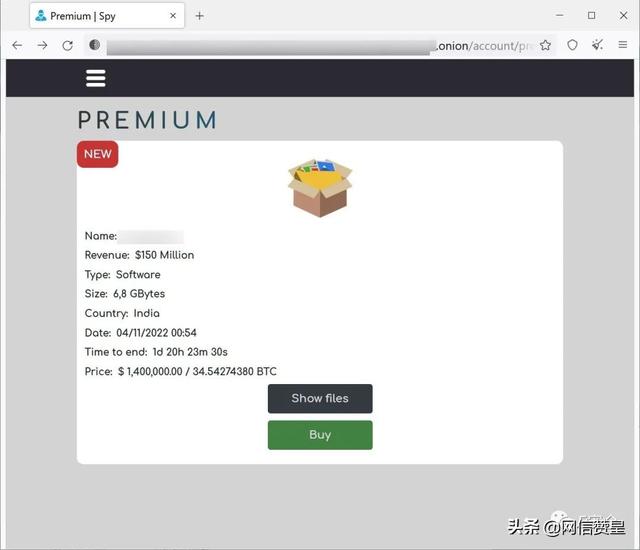640x550 pixels.
Task: Focus the .onion address bar
Action: tap(320, 45)
